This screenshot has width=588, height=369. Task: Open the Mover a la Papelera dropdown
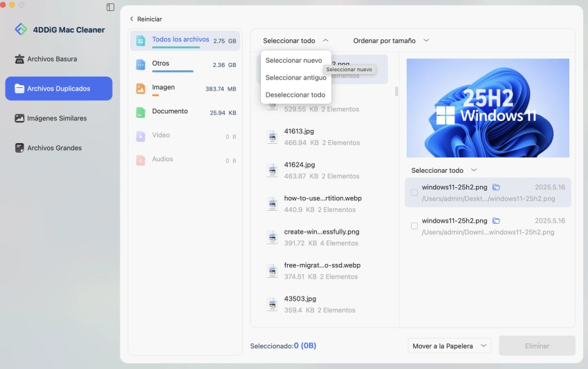449,346
